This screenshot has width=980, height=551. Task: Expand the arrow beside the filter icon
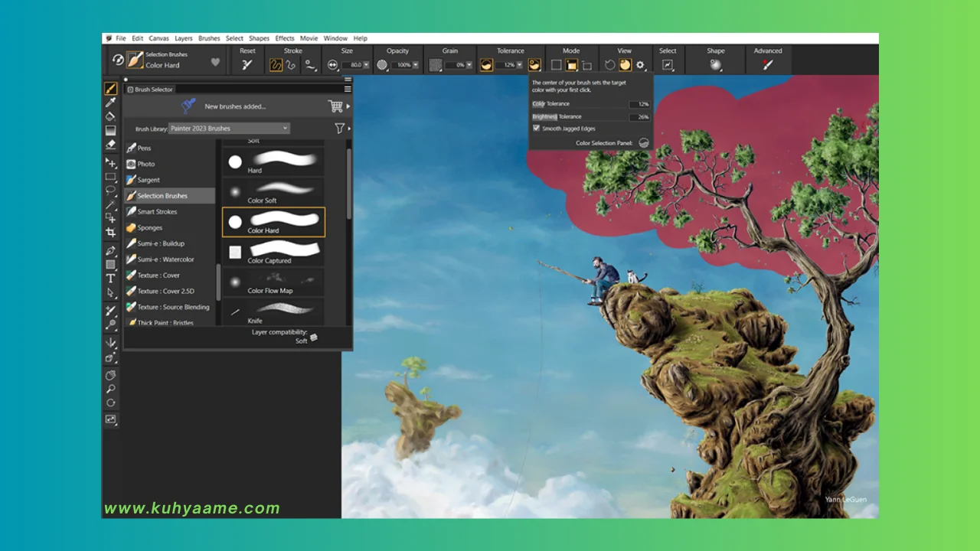coord(350,129)
